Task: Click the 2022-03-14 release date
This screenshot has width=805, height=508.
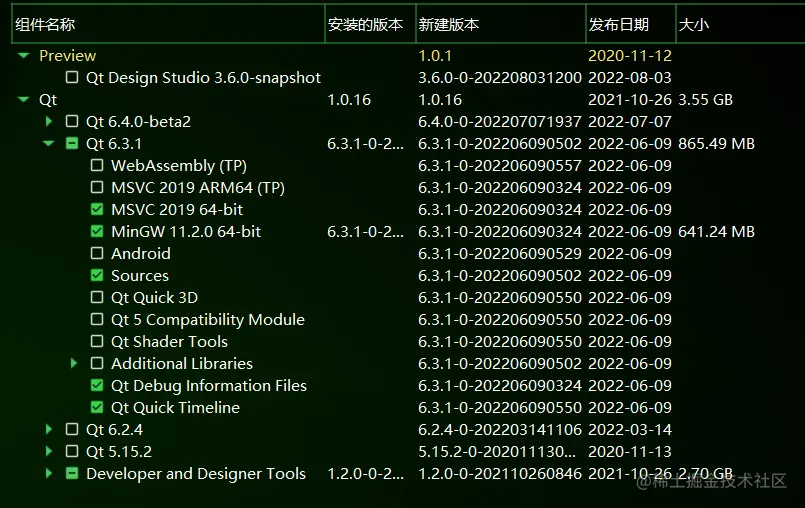Action: [x=630, y=429]
